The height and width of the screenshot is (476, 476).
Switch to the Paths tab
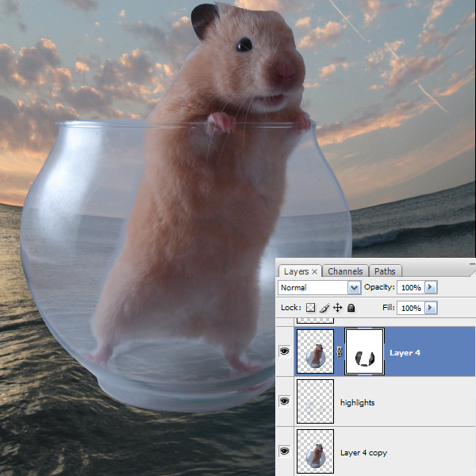click(385, 271)
